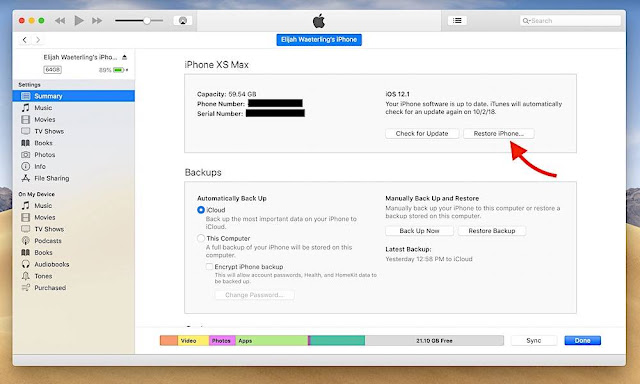Select iCloud backup radio button
The height and width of the screenshot is (384, 640).
pos(201,210)
